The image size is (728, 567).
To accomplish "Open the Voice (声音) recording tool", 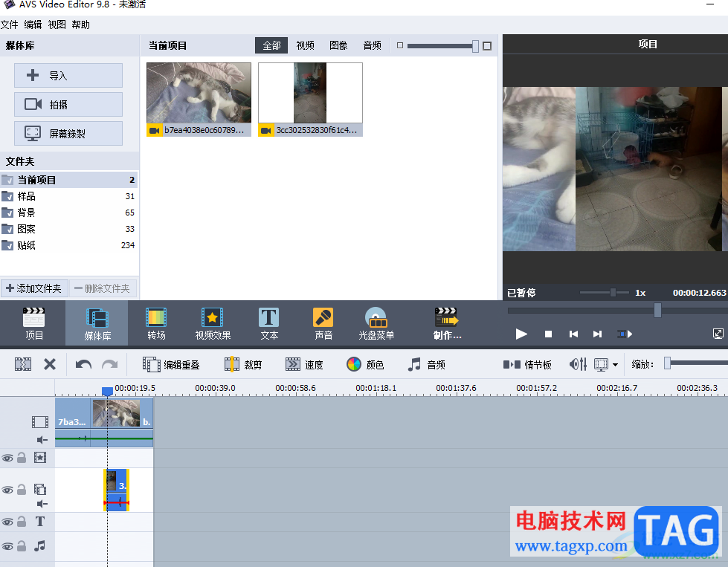I will [323, 323].
